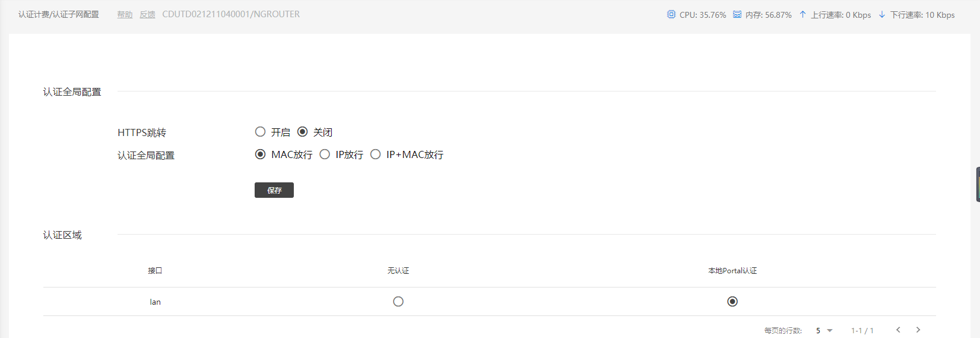
Task: Click the download rate arrow icon
Action: (x=881, y=14)
